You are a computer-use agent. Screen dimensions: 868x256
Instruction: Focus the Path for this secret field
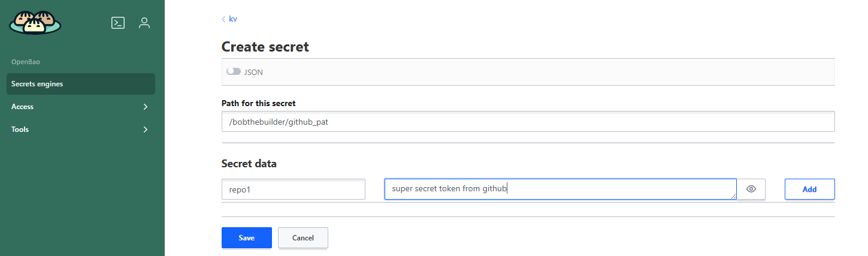[528, 122]
